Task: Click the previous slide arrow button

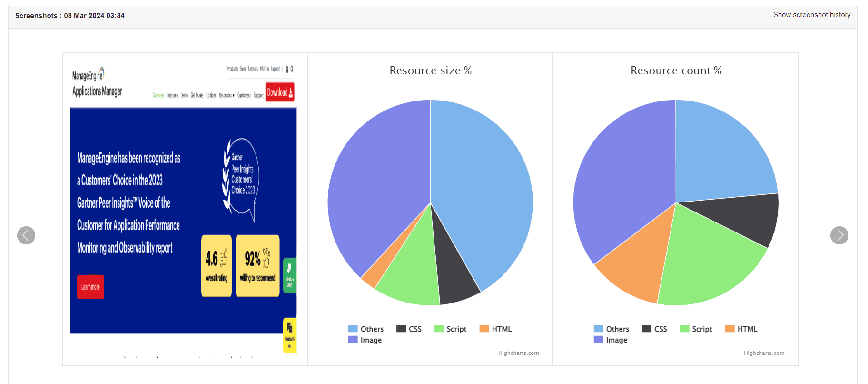Action: click(x=26, y=235)
